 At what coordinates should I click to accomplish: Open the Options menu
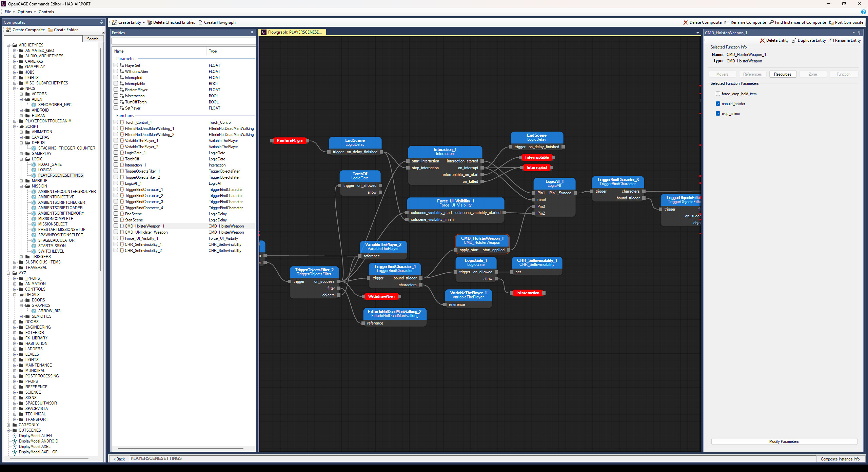(x=24, y=12)
